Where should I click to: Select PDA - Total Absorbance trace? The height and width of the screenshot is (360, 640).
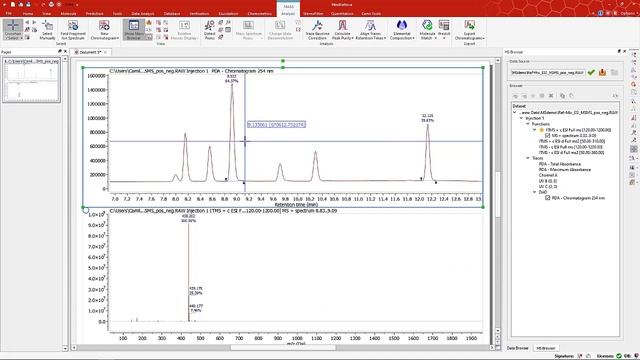(x=560, y=164)
